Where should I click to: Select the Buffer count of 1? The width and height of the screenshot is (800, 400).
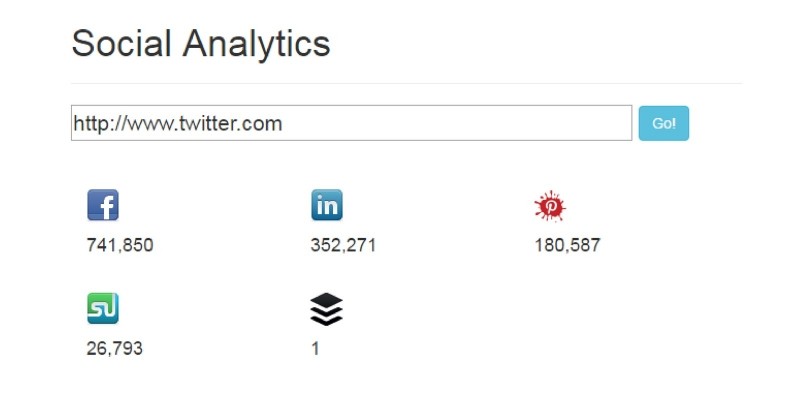(x=315, y=349)
